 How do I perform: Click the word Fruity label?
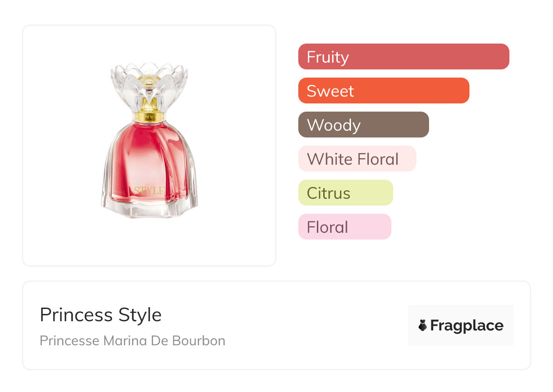(x=328, y=57)
